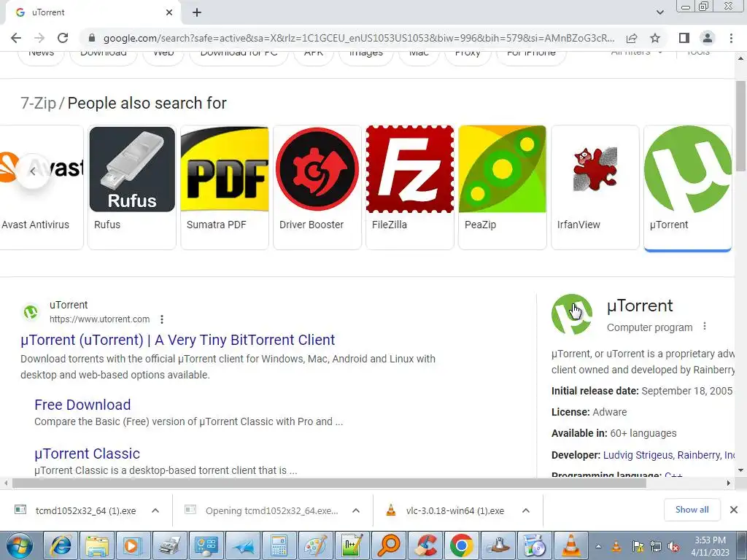Go back to the previous page

16,38
